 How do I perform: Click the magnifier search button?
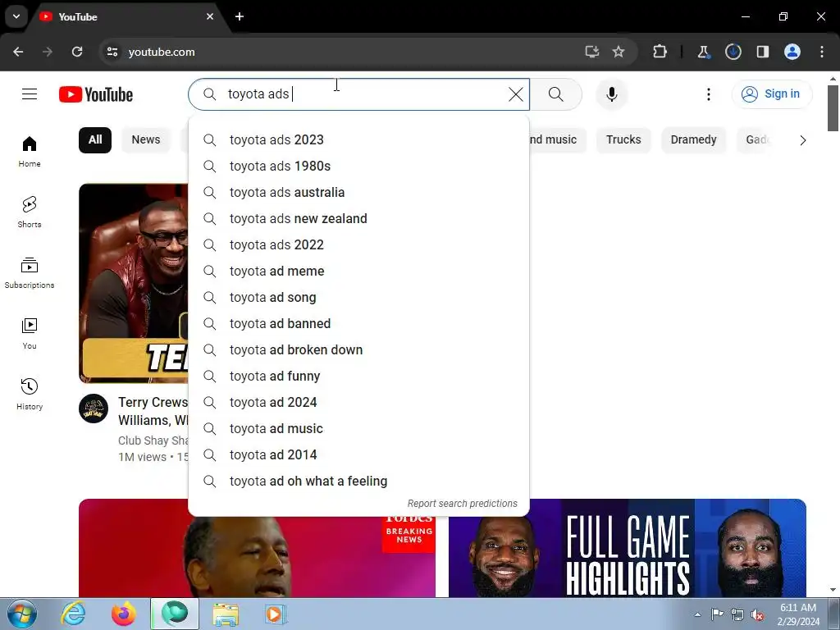[555, 94]
